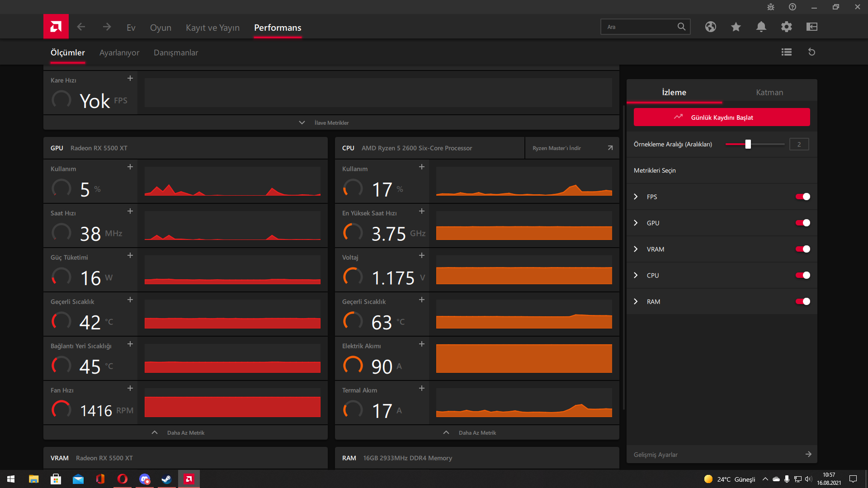The width and height of the screenshot is (868, 488).
Task: Add Kare Hızı metric with plus
Action: [130, 79]
